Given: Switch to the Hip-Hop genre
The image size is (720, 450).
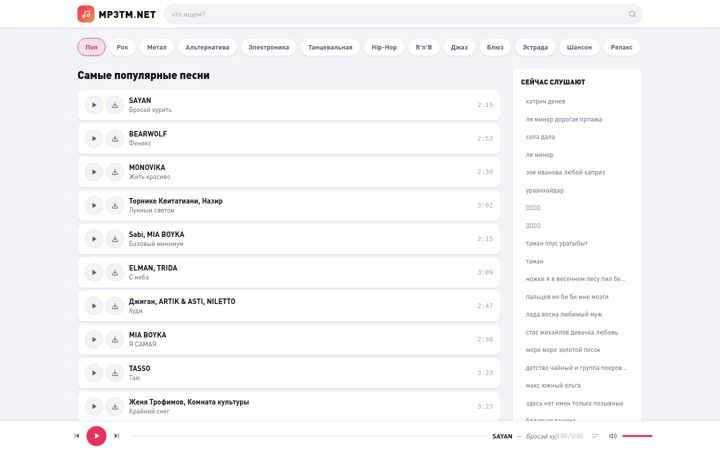Looking at the screenshot, I should 384,47.
